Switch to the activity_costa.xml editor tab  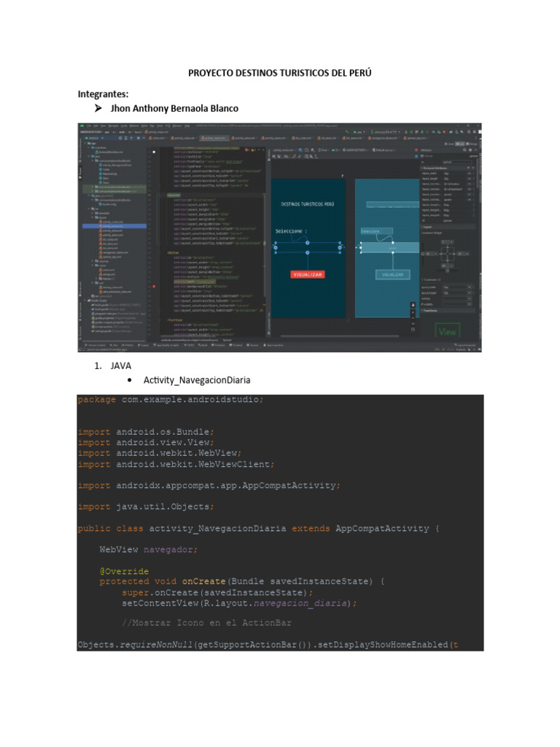click(x=183, y=138)
